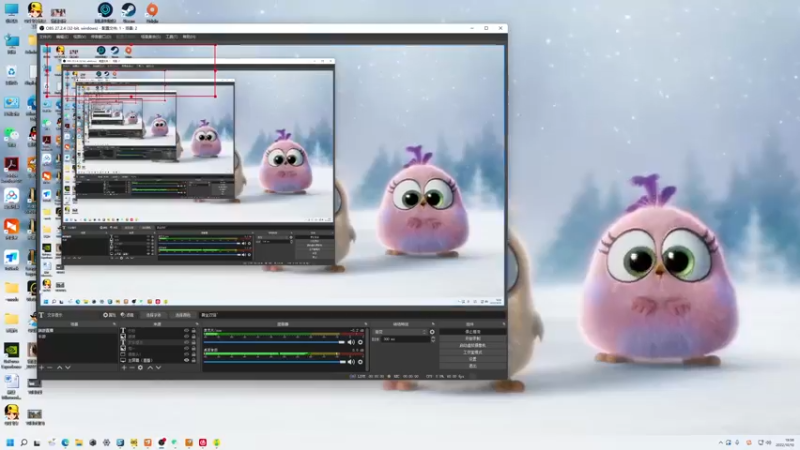800x450 pixels.
Task: Pop out the Sources dock
Action: (x=197, y=323)
